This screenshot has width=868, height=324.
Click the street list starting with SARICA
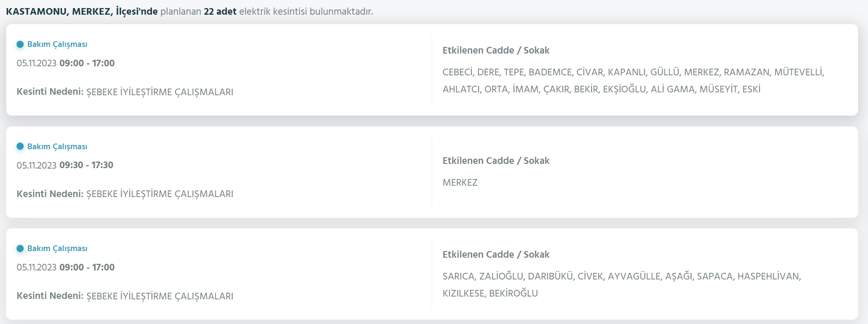pos(621,277)
